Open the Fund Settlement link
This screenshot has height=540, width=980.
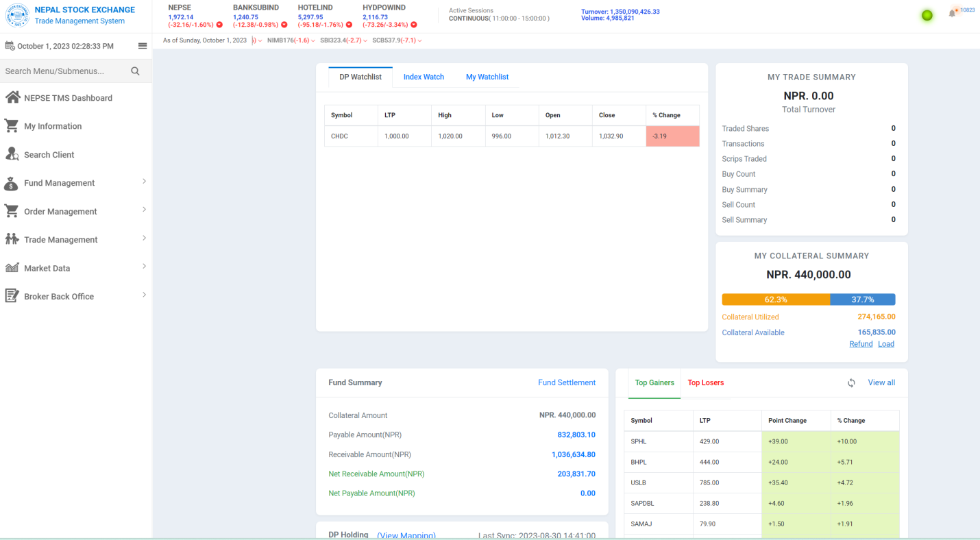[567, 382]
